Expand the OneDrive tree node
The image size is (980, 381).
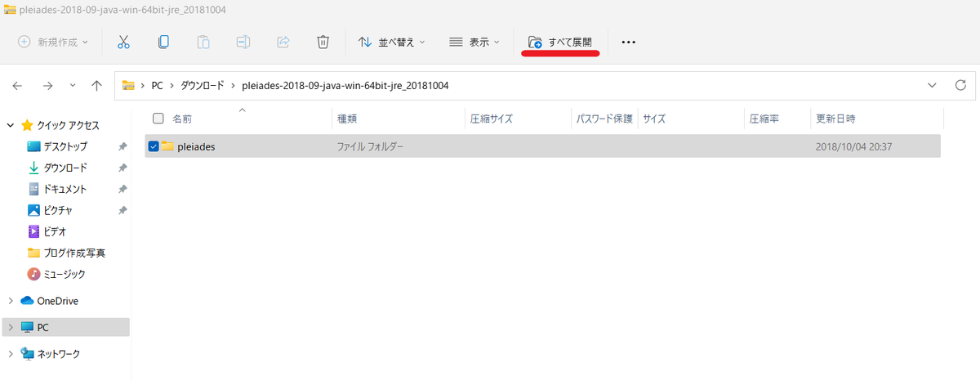click(x=10, y=301)
